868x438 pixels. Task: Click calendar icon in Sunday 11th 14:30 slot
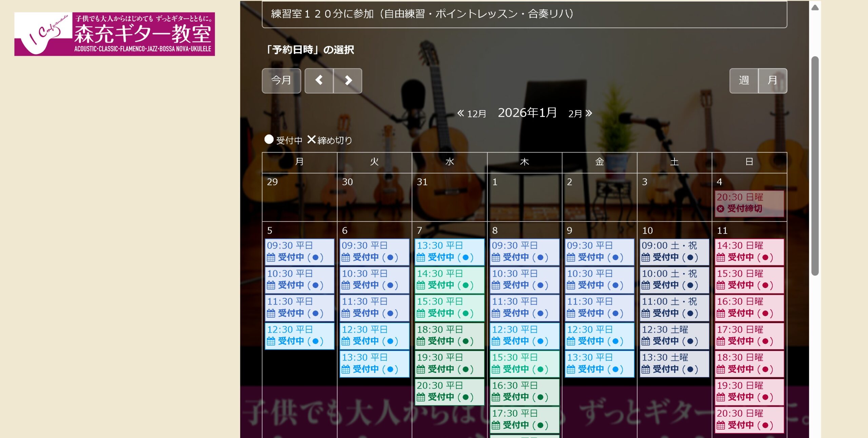pos(721,257)
